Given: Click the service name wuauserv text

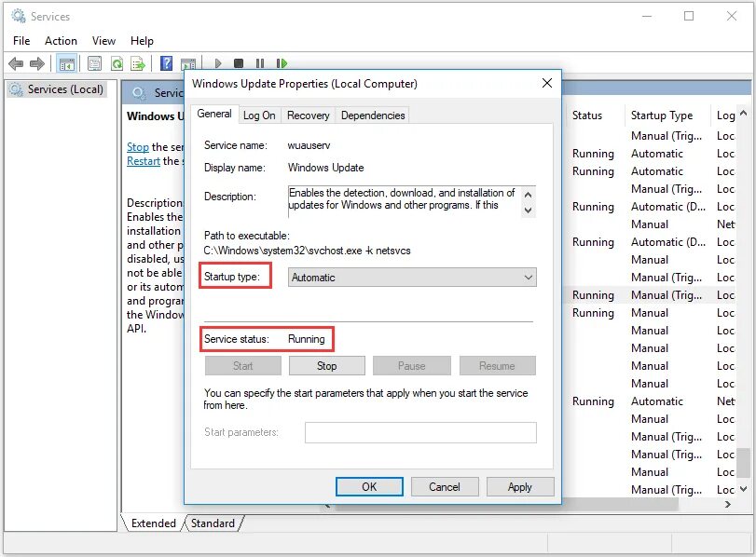Looking at the screenshot, I should click(309, 145).
